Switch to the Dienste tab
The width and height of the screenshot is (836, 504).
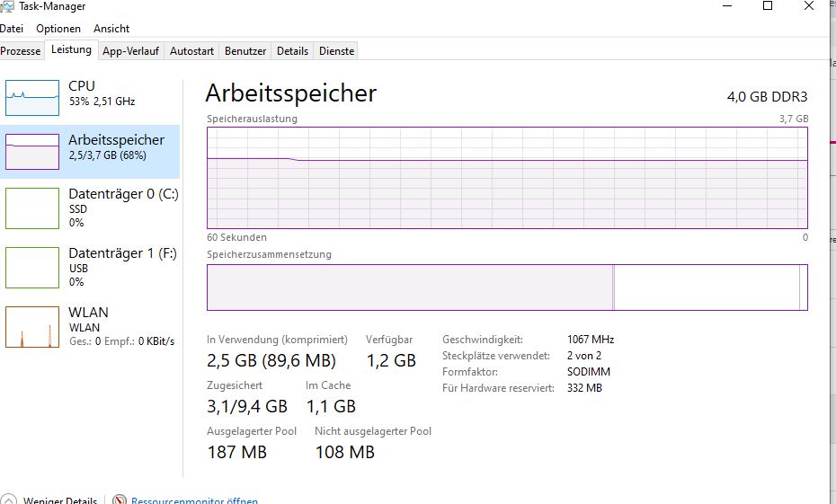[x=337, y=51]
